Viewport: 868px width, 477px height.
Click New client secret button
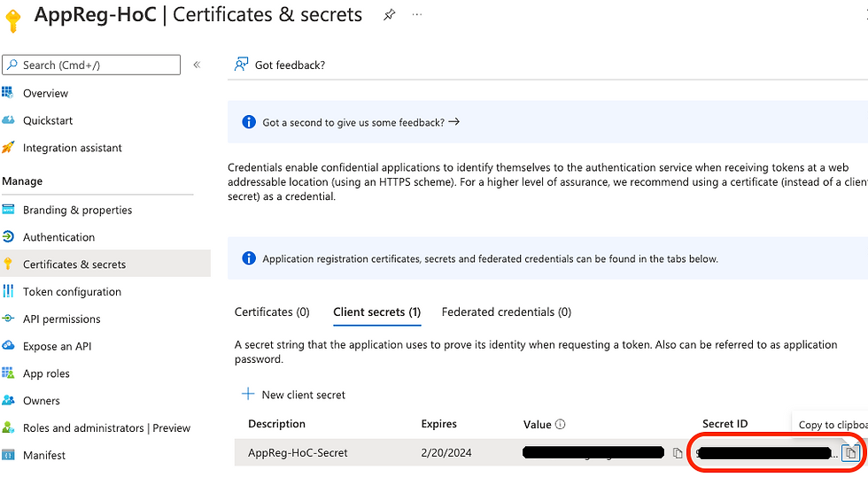[x=293, y=395]
